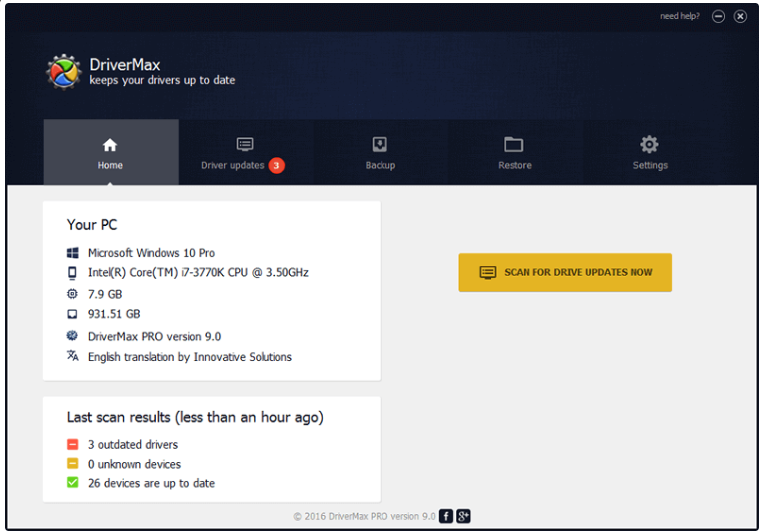Open the Backup tab

click(x=381, y=152)
